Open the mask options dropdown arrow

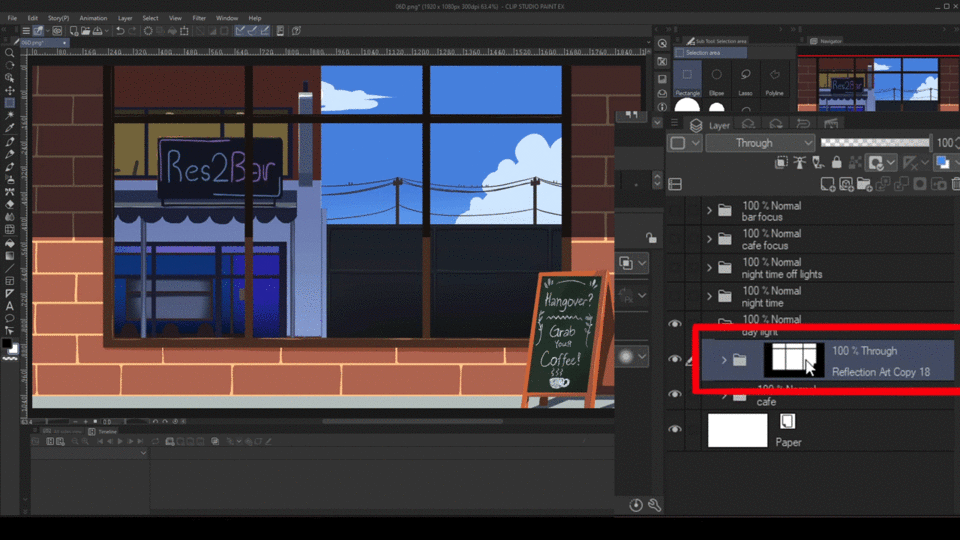pyautogui.click(x=891, y=162)
